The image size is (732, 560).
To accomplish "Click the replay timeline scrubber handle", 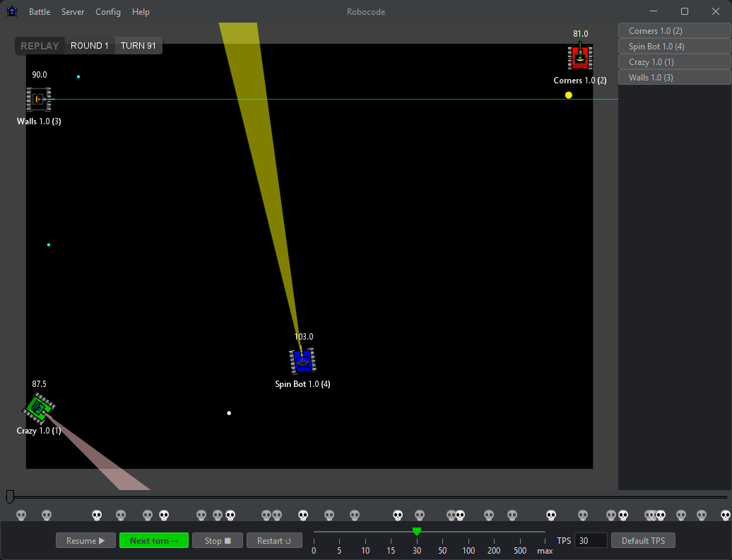I will [x=10, y=497].
